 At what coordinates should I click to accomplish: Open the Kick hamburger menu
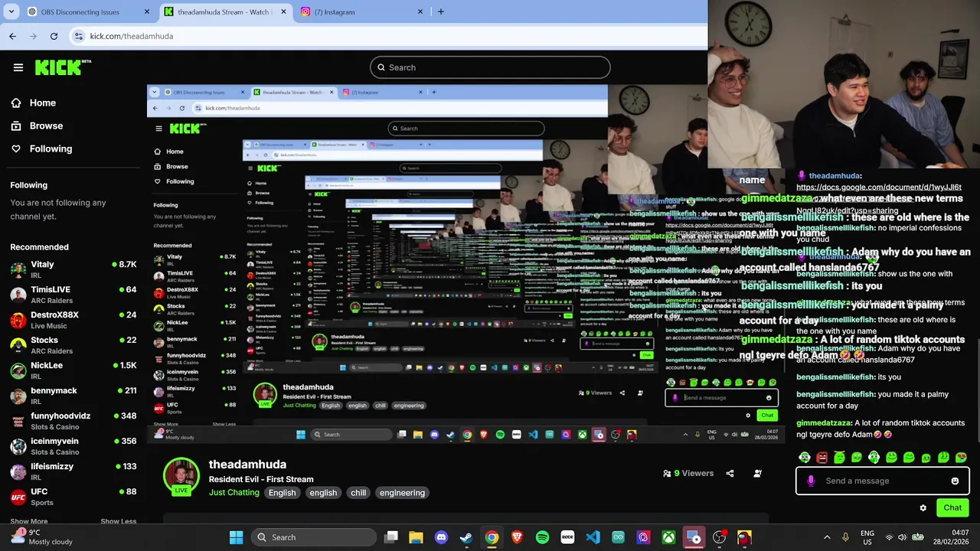pos(18,67)
